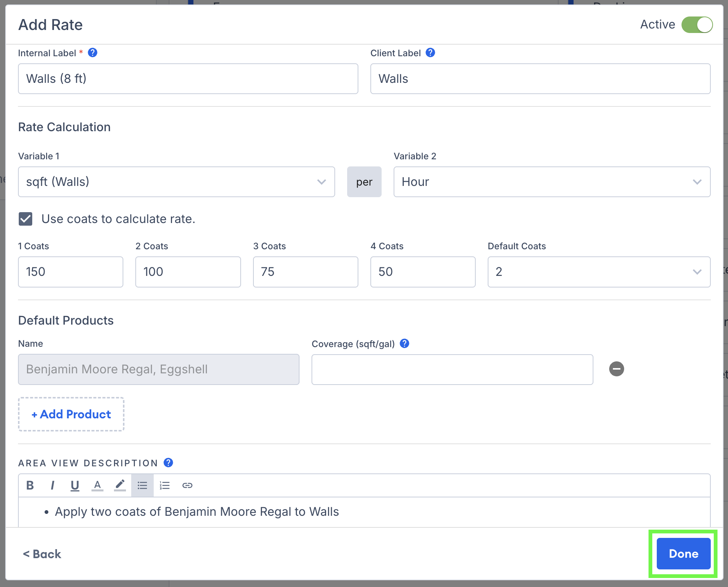Insert a link in the description
This screenshot has width=728, height=587.
point(187,485)
